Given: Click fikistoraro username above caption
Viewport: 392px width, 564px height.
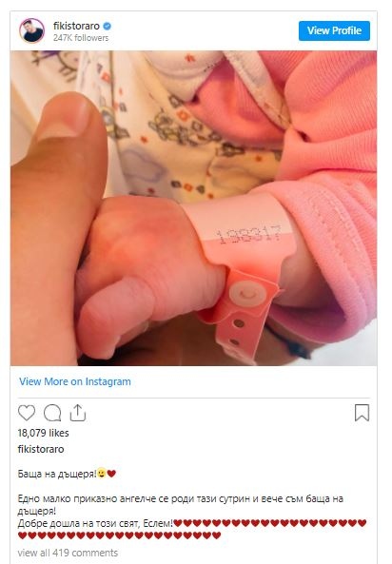Looking at the screenshot, I should [41, 449].
